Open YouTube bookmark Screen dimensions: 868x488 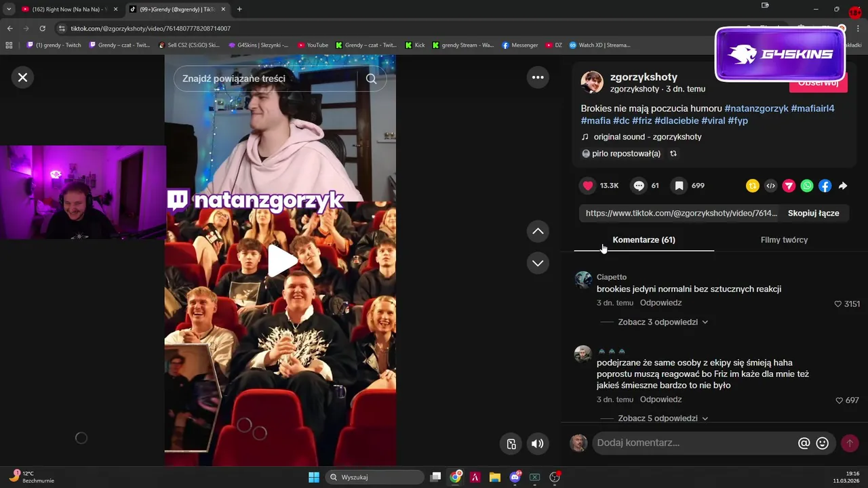313,45
